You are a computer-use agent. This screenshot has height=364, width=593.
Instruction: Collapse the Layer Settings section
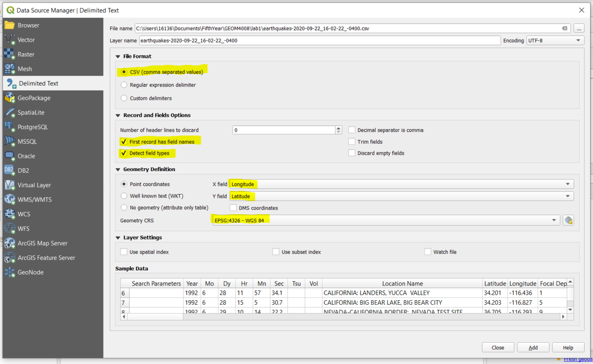[x=118, y=238]
